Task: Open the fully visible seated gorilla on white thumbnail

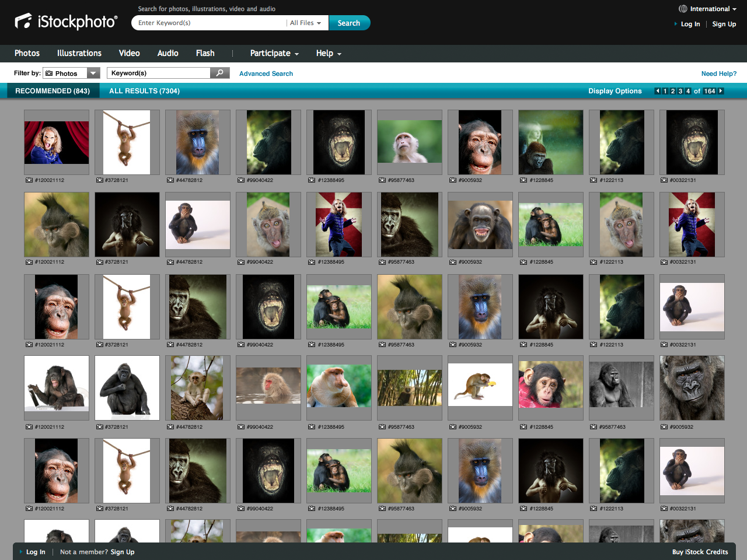Action: point(127,388)
